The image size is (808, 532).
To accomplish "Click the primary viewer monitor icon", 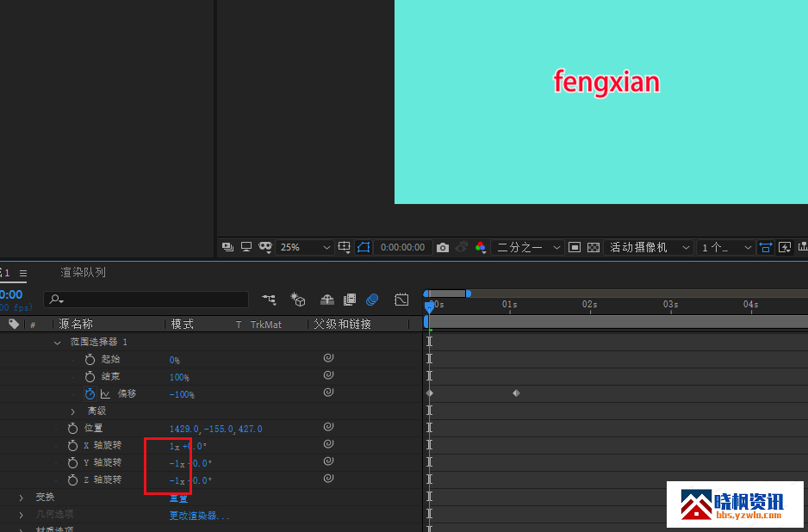I will pos(246,247).
